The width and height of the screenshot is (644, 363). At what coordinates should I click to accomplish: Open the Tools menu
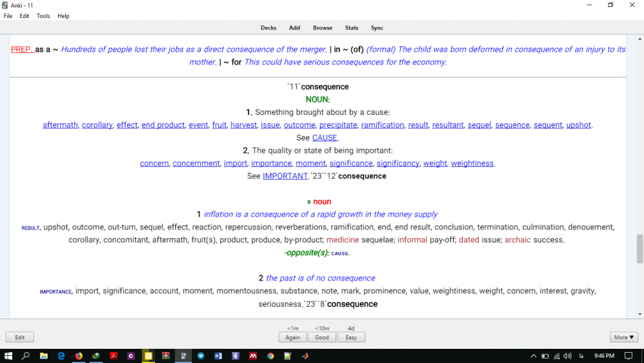[43, 16]
